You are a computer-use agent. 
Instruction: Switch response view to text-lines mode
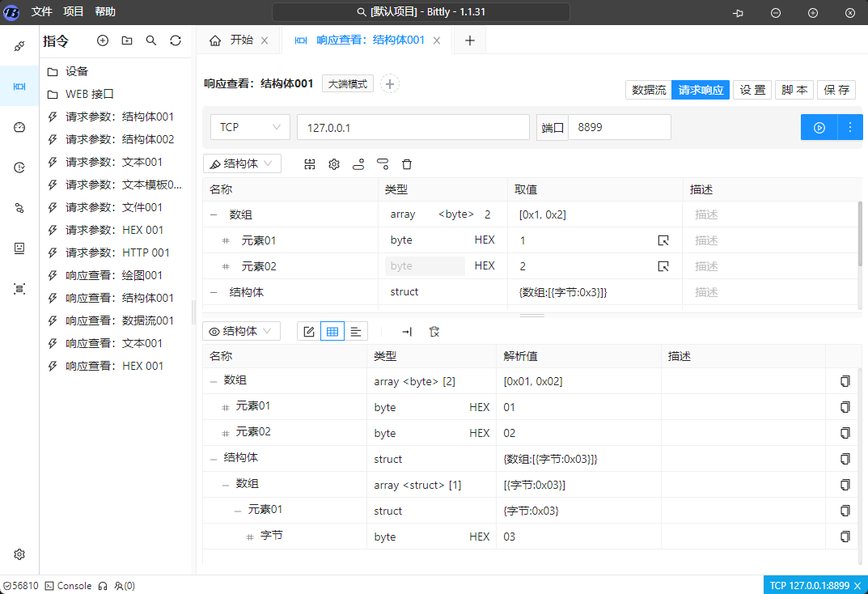click(x=356, y=331)
